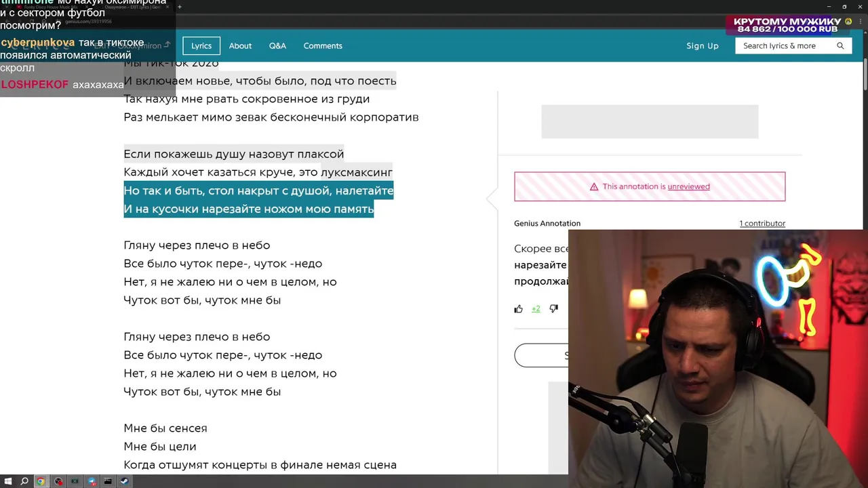Click chat username 'cyberpunkova'

click(x=38, y=42)
